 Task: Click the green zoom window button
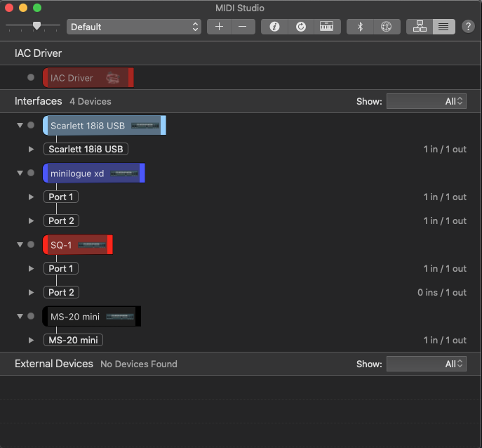click(x=37, y=8)
